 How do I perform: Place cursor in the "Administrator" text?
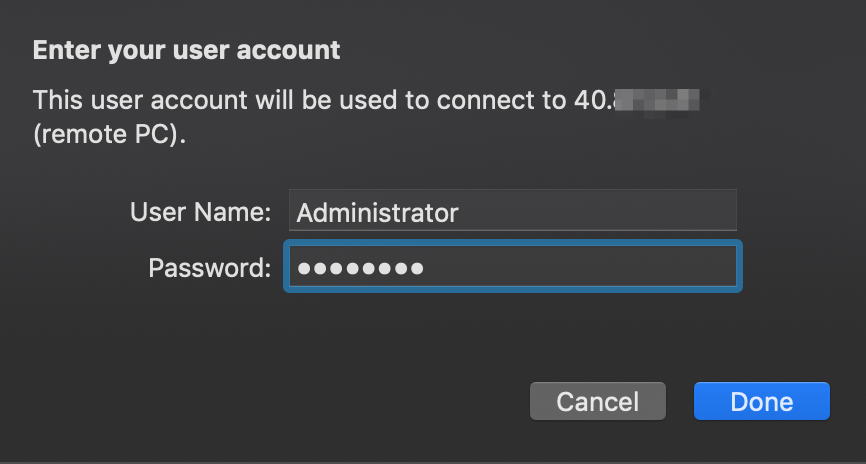click(x=377, y=213)
